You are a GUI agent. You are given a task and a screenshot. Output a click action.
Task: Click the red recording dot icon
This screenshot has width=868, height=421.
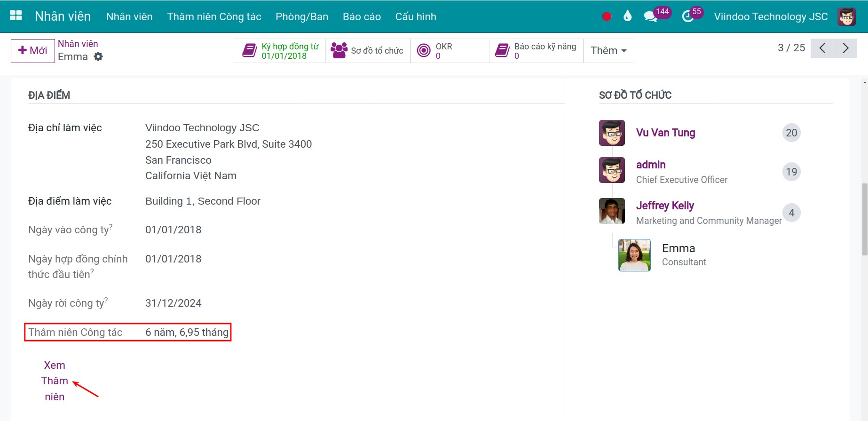pos(607,16)
